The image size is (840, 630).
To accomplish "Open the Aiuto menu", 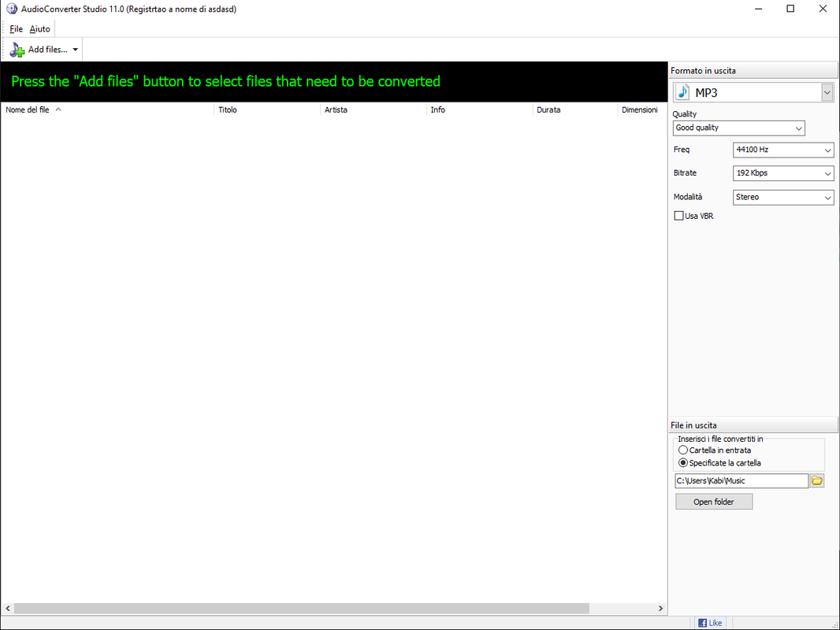I will 39,29.
